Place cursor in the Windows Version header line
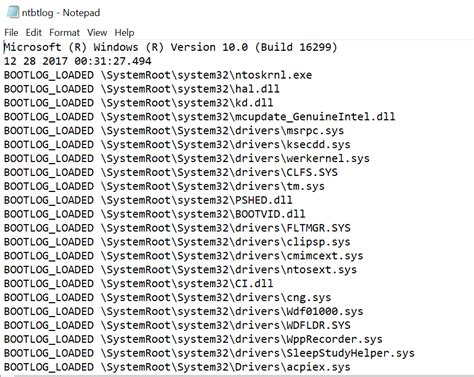474x377 pixels. (171, 47)
